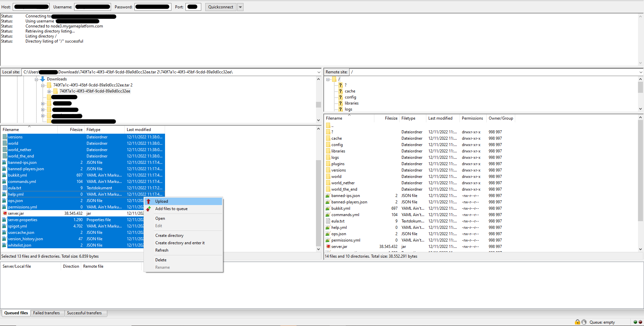Open the Remote site path dropdown
Image resolution: width=644 pixels, height=326 pixels.
[641, 72]
